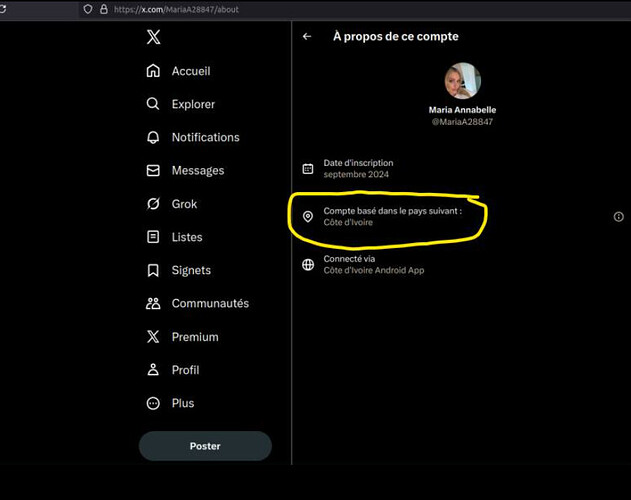Open the Listes menu item

pyautogui.click(x=186, y=237)
